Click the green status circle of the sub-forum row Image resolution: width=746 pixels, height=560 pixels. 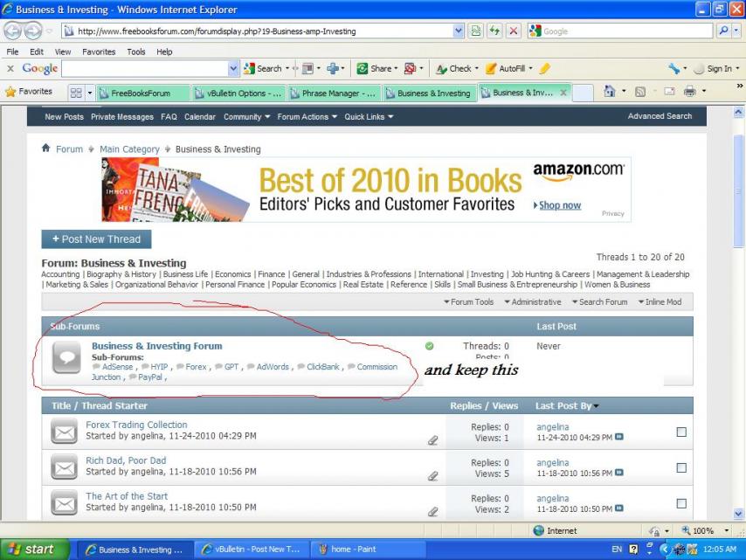tap(429, 346)
